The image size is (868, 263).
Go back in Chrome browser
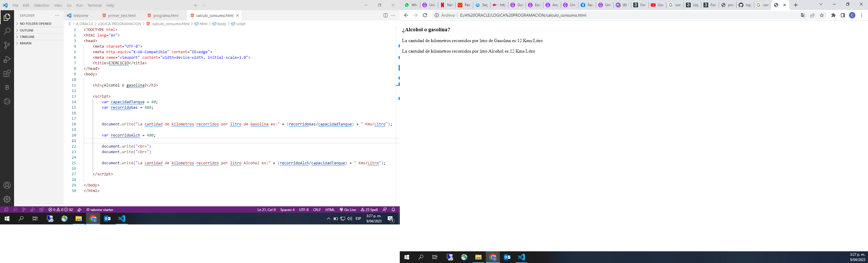pos(406,15)
